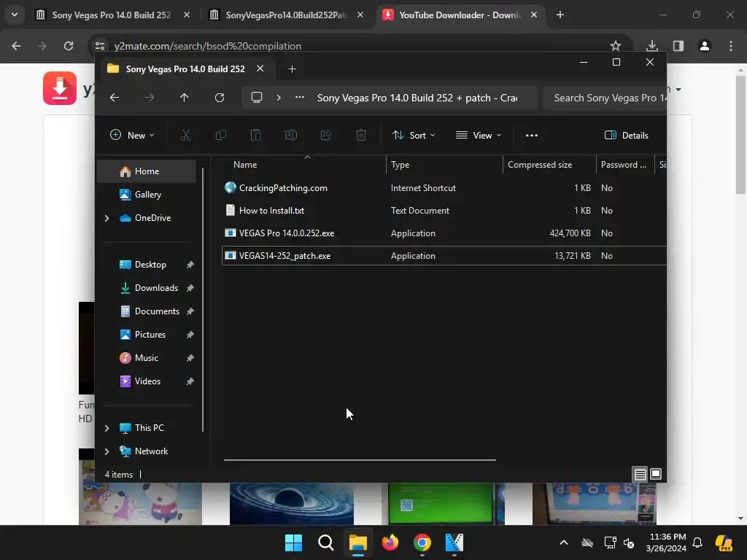This screenshot has height=560, width=747.
Task: Click the Share icon in Explorer toolbar
Action: [x=326, y=135]
